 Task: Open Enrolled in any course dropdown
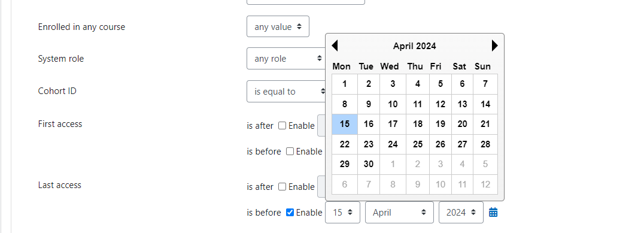pos(278,27)
